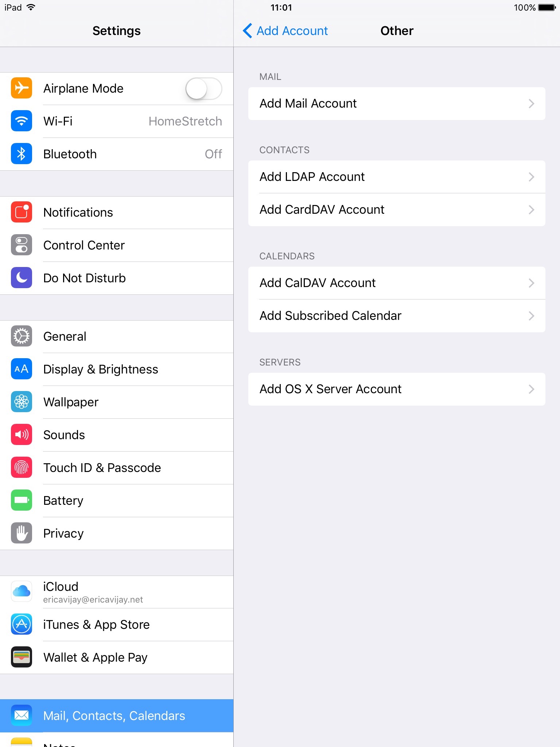Choose Add CalDAV Account
560x747 pixels.
(x=397, y=283)
